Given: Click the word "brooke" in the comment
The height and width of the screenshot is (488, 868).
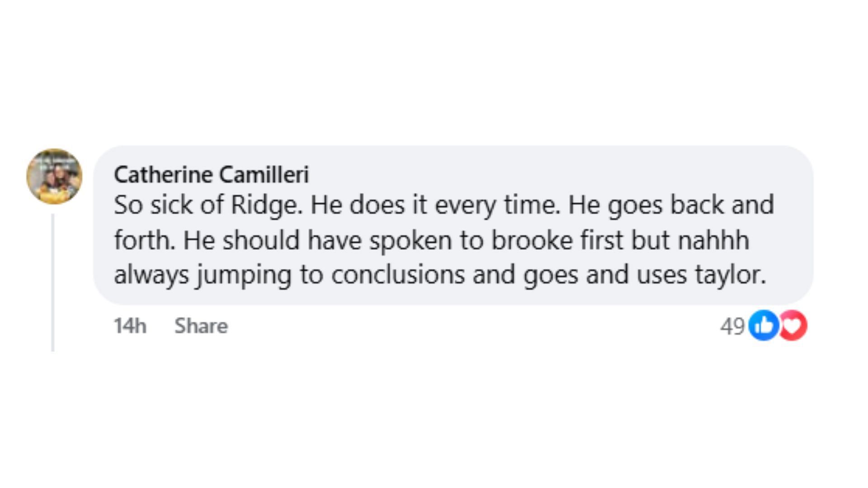Looking at the screenshot, I should point(532,240).
